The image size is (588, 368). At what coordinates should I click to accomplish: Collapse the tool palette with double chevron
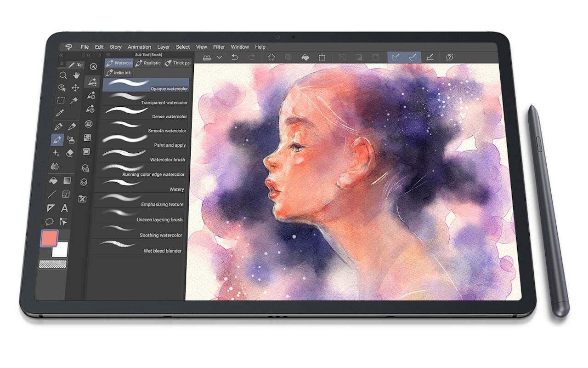point(61,55)
